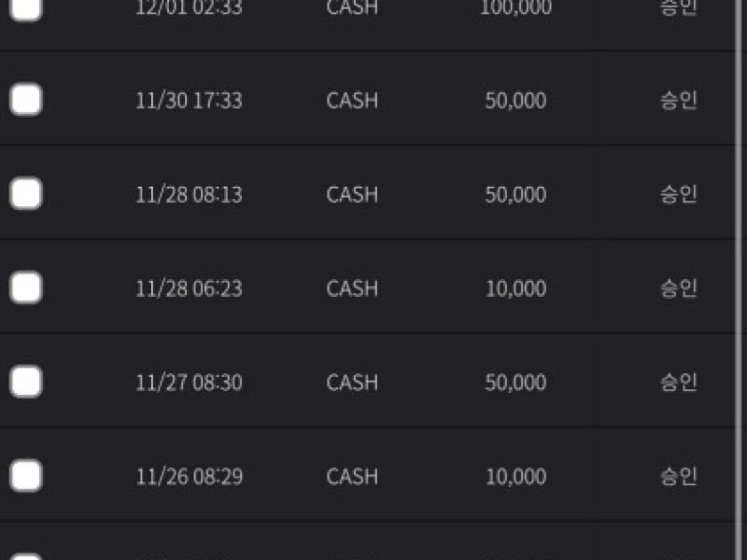The width and height of the screenshot is (747, 560).
Task: Click the 11/30 17:33 date cell
Action: click(x=189, y=101)
